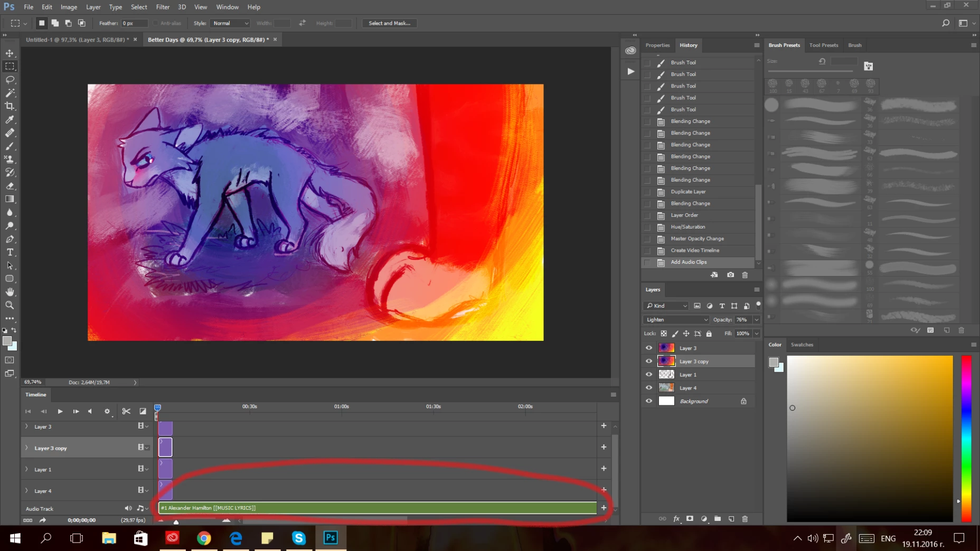Screen dimensions: 980x551
Task: Split clip with timeline scissors icon
Action: [126, 411]
